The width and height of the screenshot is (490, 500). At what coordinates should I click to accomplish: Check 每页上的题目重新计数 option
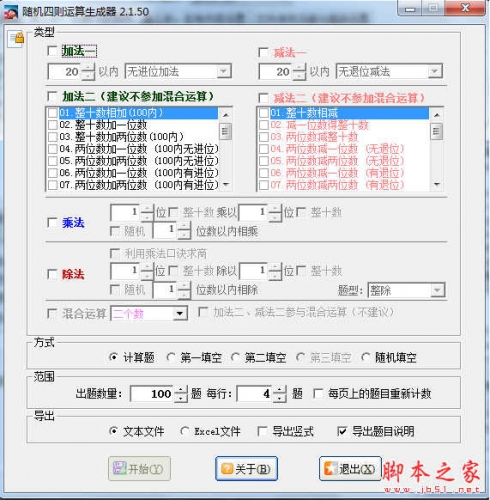point(318,394)
